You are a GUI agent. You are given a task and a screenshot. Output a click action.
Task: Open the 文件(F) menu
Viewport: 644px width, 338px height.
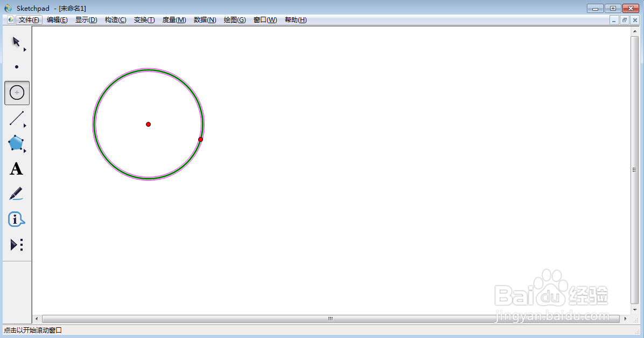pos(29,20)
